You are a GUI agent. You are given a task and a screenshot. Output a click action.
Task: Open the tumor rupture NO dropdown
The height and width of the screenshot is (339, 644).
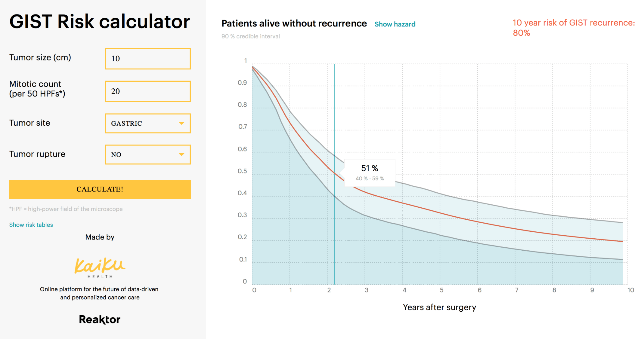tap(148, 154)
